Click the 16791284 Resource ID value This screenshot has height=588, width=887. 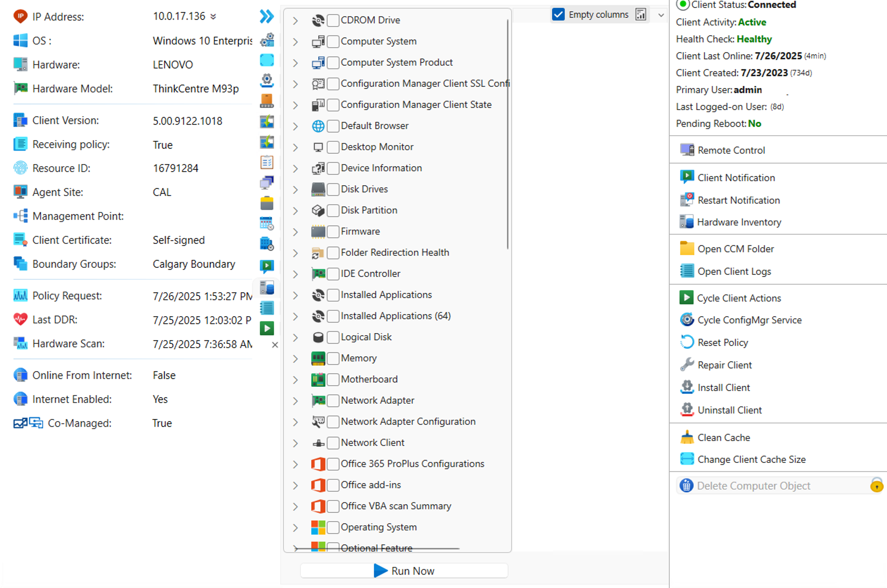[176, 168]
